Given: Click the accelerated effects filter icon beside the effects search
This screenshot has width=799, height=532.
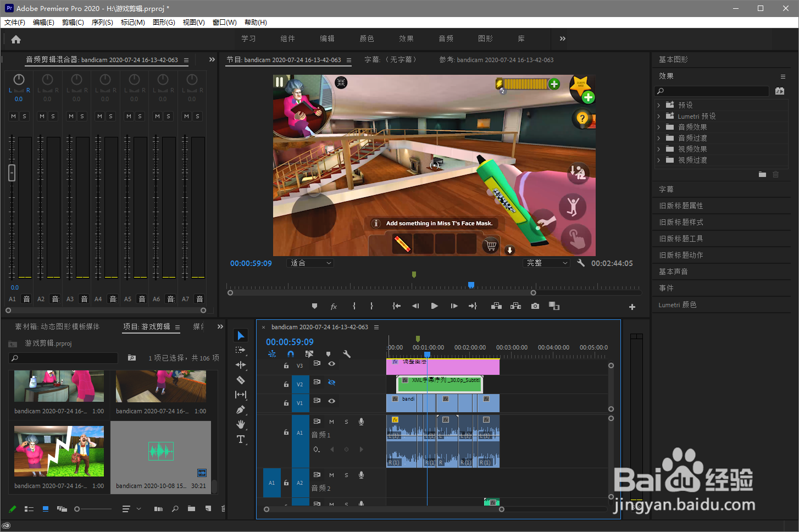Looking at the screenshot, I should 780,91.
